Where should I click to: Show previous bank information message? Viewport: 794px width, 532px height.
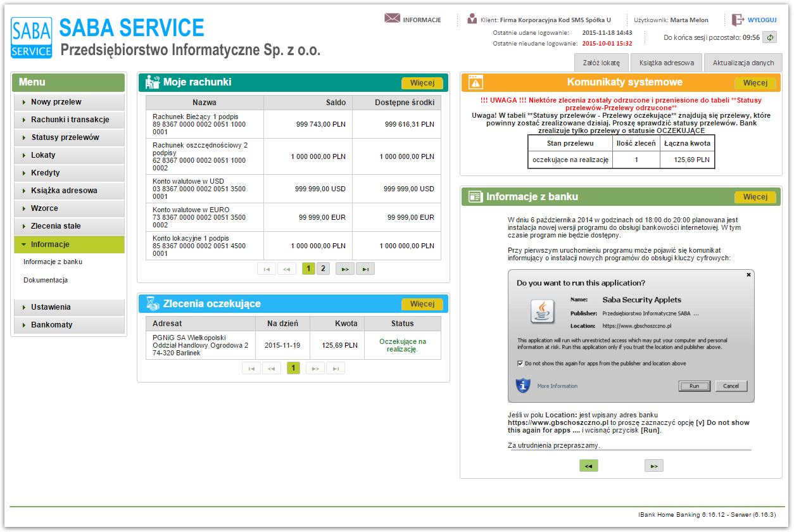click(588, 466)
